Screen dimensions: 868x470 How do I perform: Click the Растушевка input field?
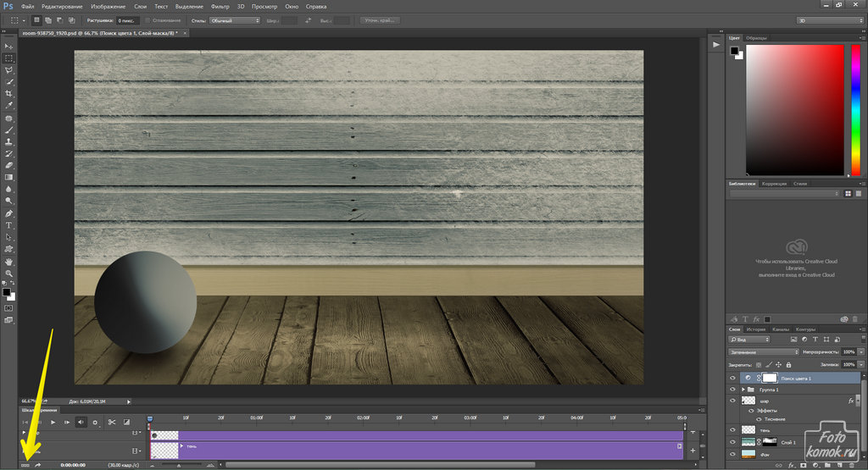click(x=128, y=19)
